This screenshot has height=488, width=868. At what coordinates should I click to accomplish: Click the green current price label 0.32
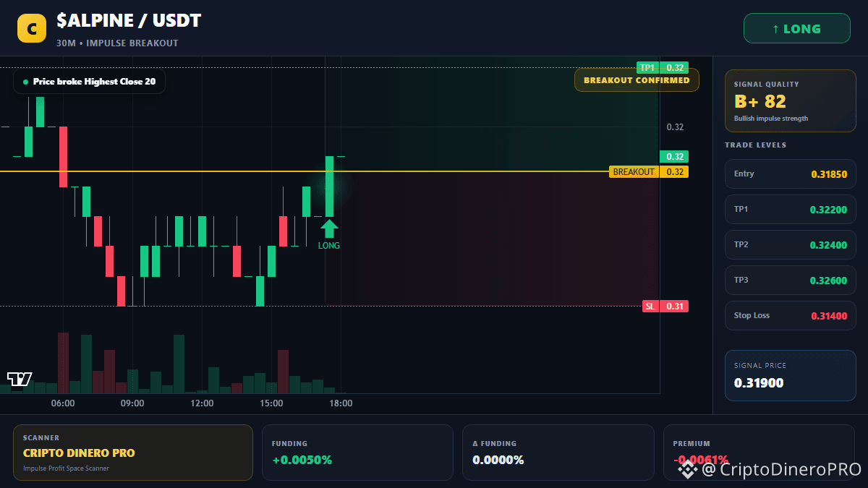click(674, 156)
